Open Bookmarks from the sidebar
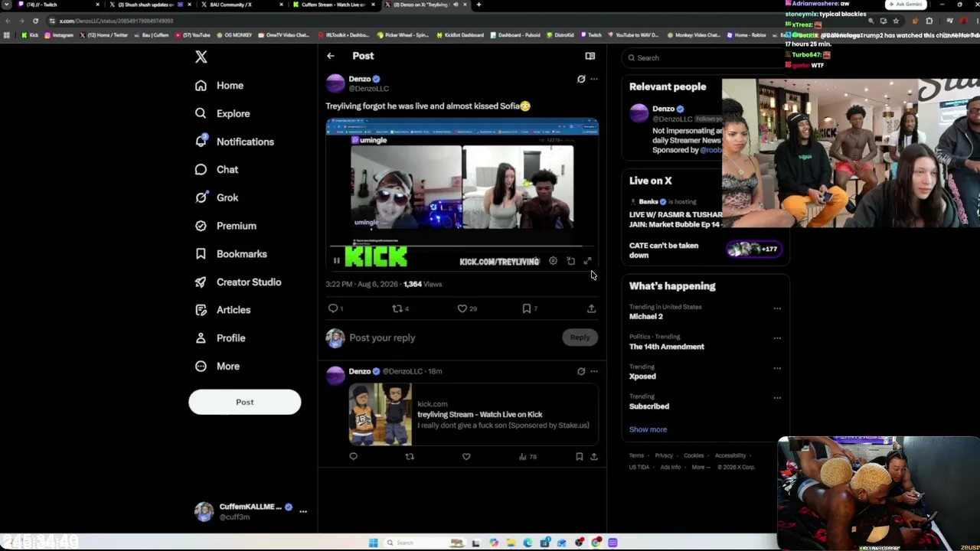 click(x=230, y=254)
